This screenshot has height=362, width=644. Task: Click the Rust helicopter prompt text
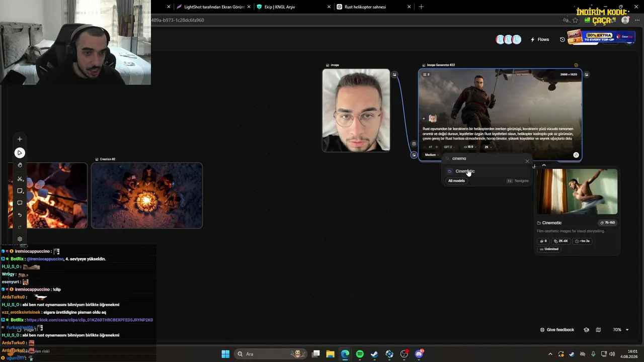(x=498, y=134)
